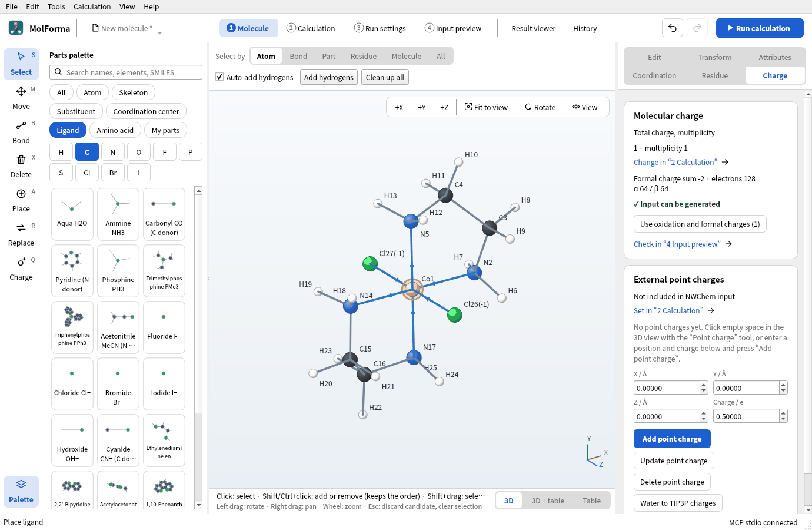Switch view to Table only
Image resolution: width=812 pixels, height=530 pixels.
[x=592, y=501]
